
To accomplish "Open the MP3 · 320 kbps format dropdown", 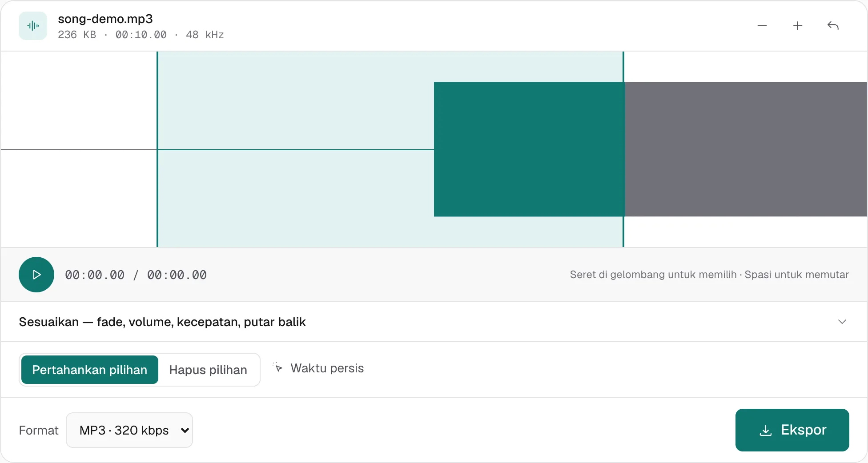I will pos(129,430).
